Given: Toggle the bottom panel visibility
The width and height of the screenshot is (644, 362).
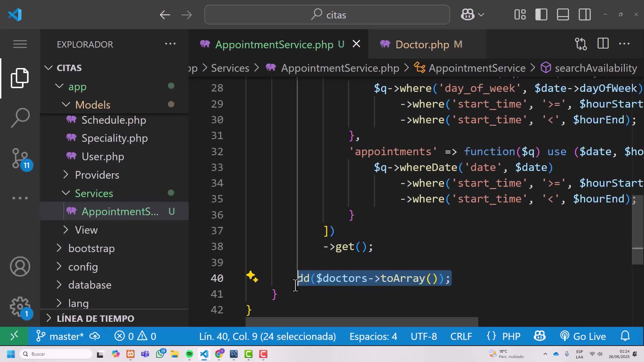Looking at the screenshot, I should pos(563,15).
